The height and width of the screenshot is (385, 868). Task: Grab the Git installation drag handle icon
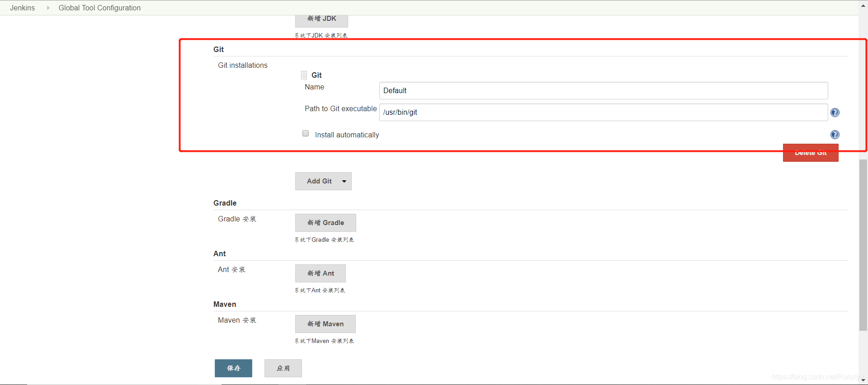pos(304,75)
